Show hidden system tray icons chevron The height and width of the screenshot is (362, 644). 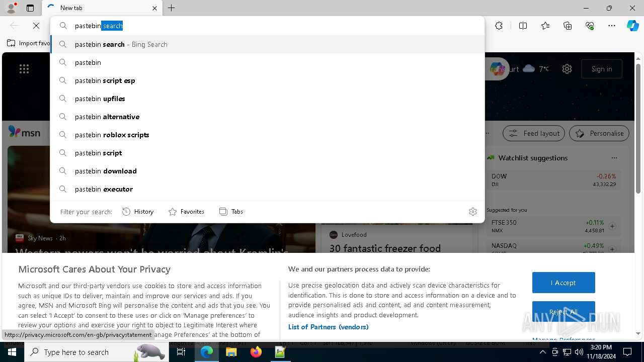coord(542,352)
